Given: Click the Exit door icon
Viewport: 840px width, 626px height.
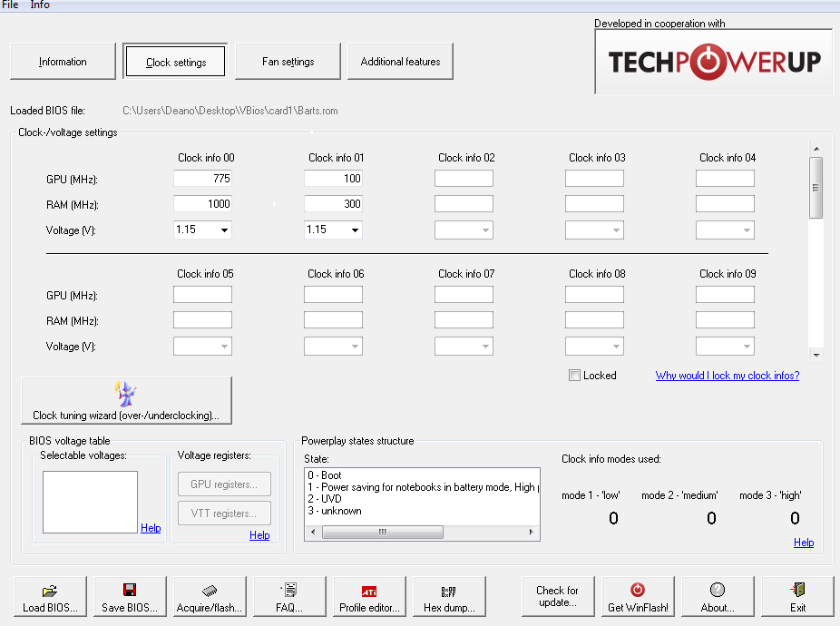Looking at the screenshot, I should click(x=797, y=590).
